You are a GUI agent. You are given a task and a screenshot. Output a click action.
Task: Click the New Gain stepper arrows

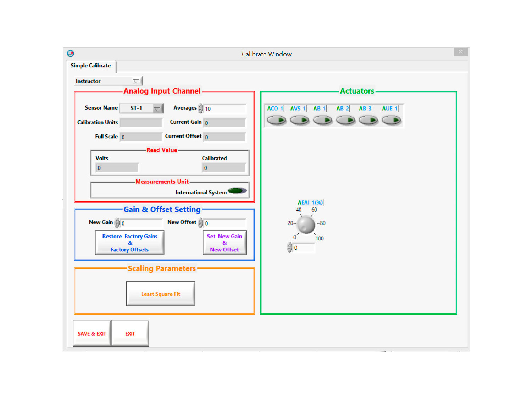(117, 223)
